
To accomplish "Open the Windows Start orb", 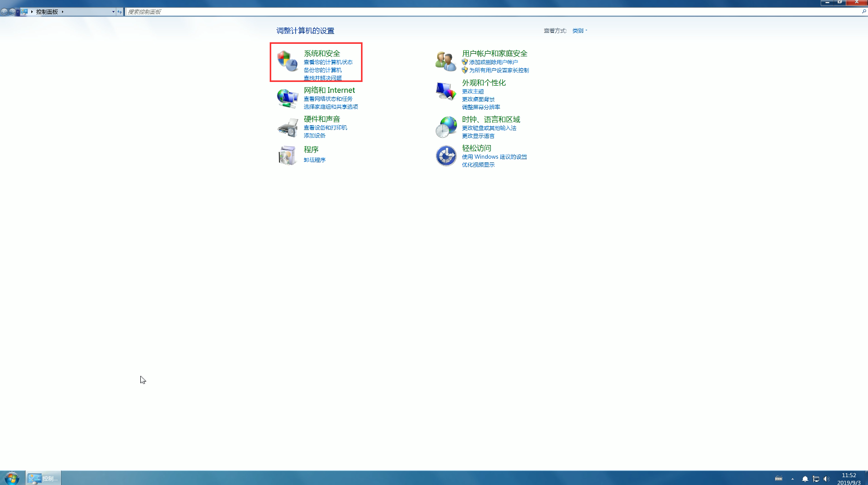I will click(11, 478).
